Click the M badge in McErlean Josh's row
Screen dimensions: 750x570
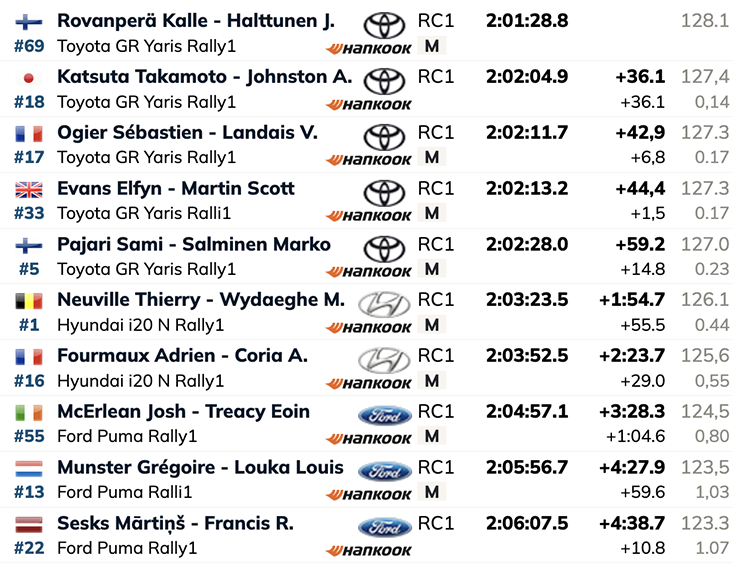(x=432, y=436)
